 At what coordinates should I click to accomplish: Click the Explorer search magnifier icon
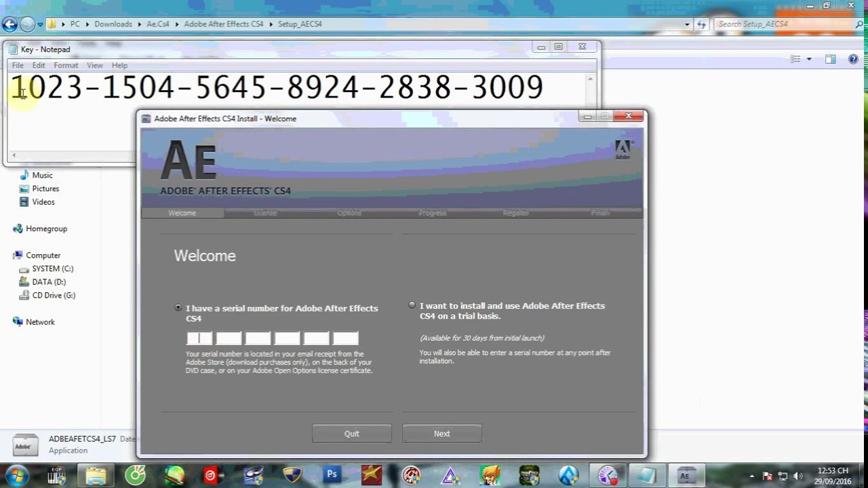[859, 24]
